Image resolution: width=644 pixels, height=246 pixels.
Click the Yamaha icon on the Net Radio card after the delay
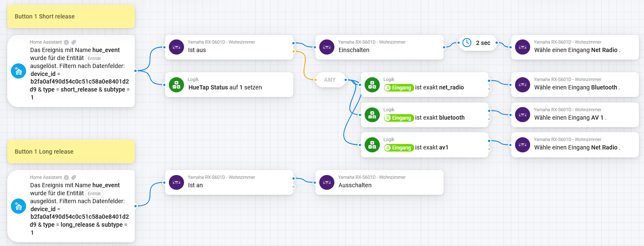pyautogui.click(x=523, y=47)
